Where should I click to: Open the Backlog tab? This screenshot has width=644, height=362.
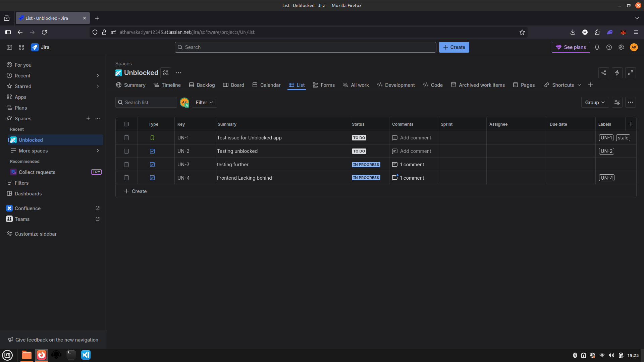[x=202, y=85]
